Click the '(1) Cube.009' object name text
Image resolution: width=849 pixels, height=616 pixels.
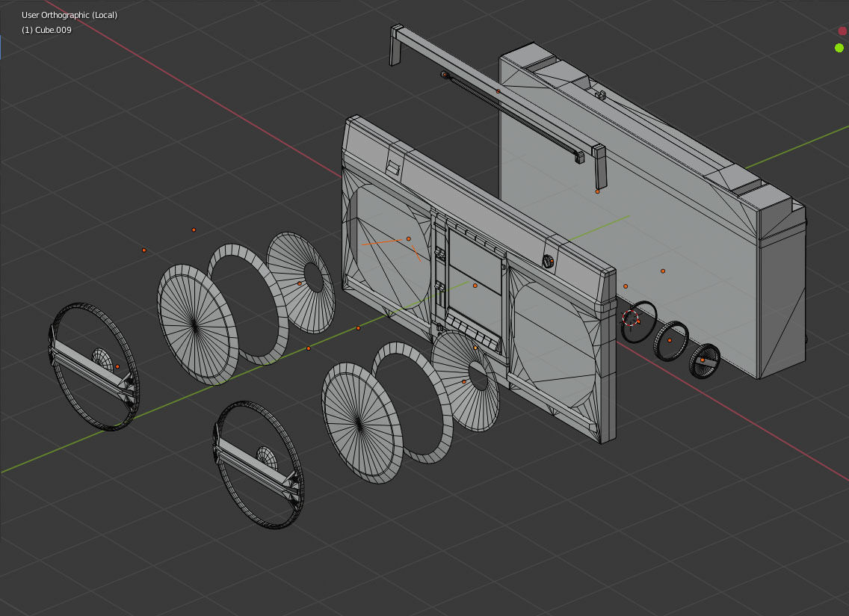pyautogui.click(x=46, y=30)
